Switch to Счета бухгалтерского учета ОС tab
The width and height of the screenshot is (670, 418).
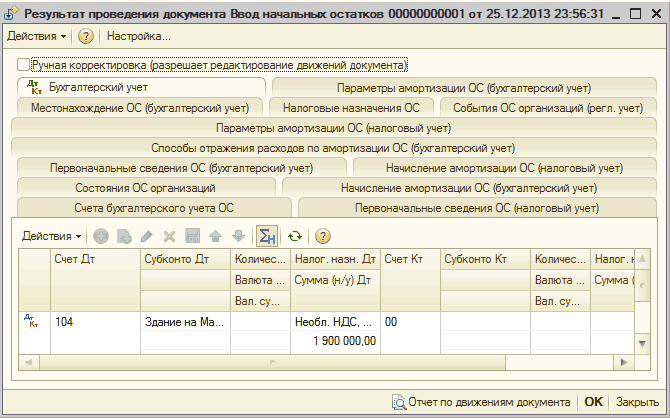tap(154, 208)
